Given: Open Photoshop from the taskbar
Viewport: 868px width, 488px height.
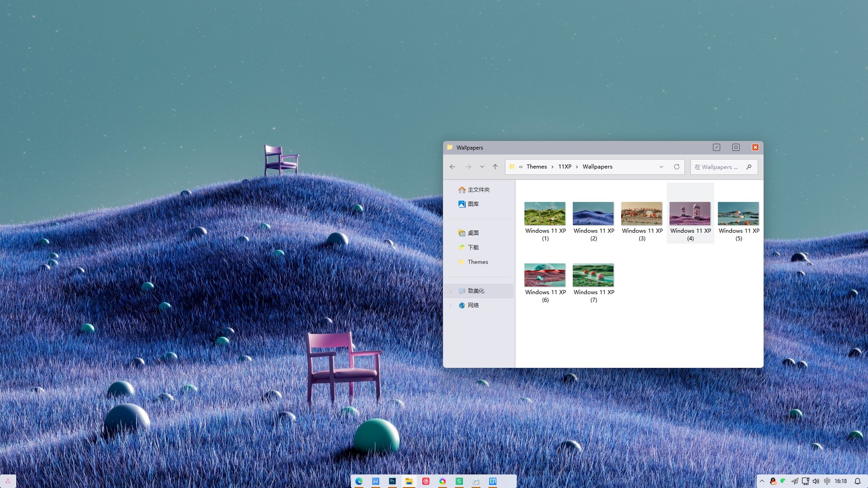Looking at the screenshot, I should pos(392,481).
